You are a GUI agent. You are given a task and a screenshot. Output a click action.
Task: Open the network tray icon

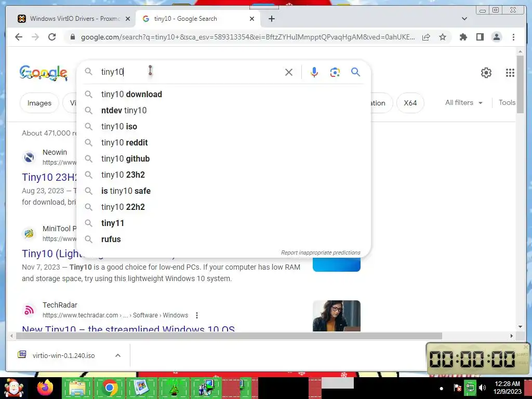[x=470, y=388]
